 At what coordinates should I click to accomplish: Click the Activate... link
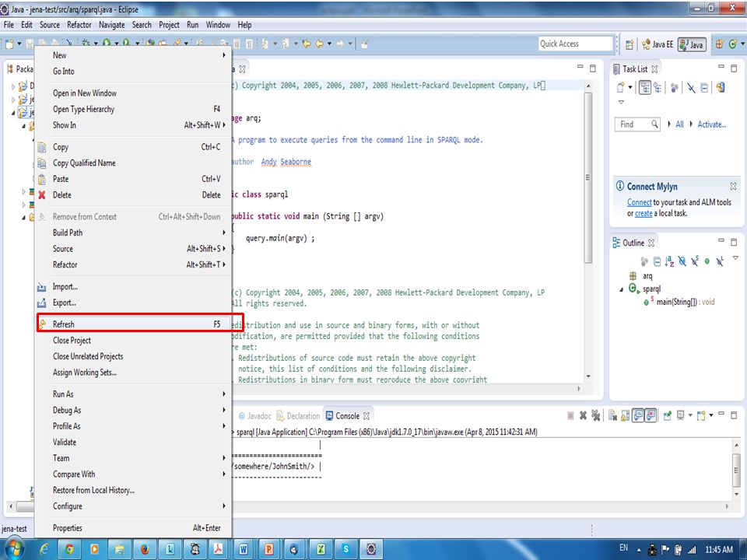click(x=712, y=124)
